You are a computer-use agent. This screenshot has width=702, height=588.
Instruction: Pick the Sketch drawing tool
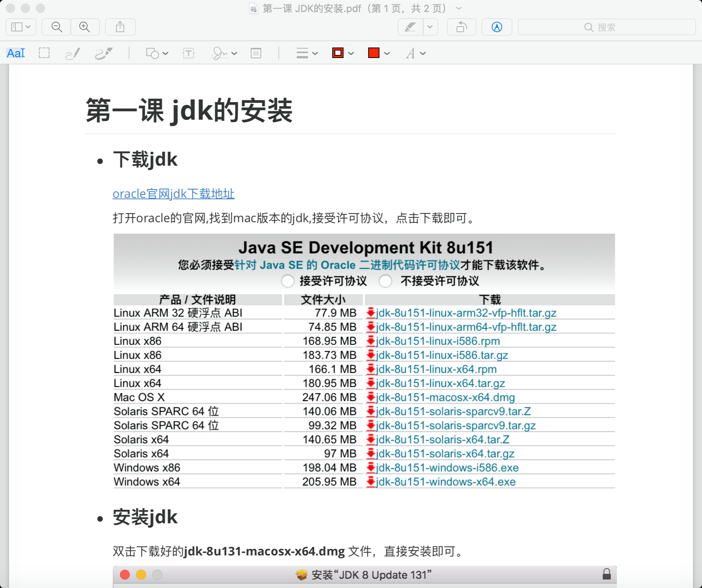pyautogui.click(x=72, y=53)
